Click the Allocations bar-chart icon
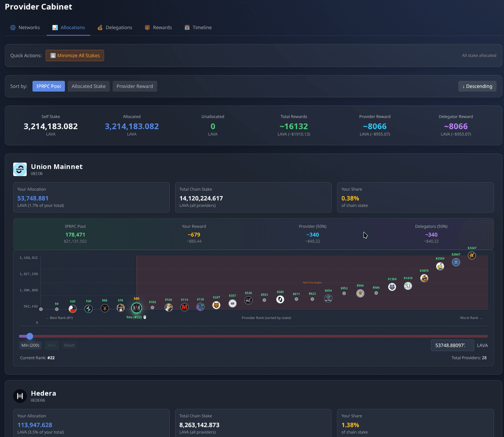504x437 pixels. pyautogui.click(x=55, y=28)
